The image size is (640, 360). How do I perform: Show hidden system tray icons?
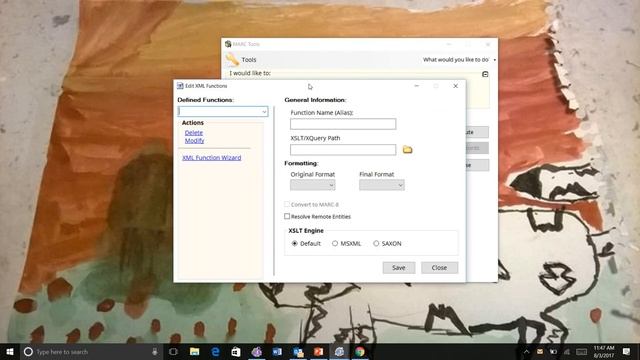[x=527, y=351]
